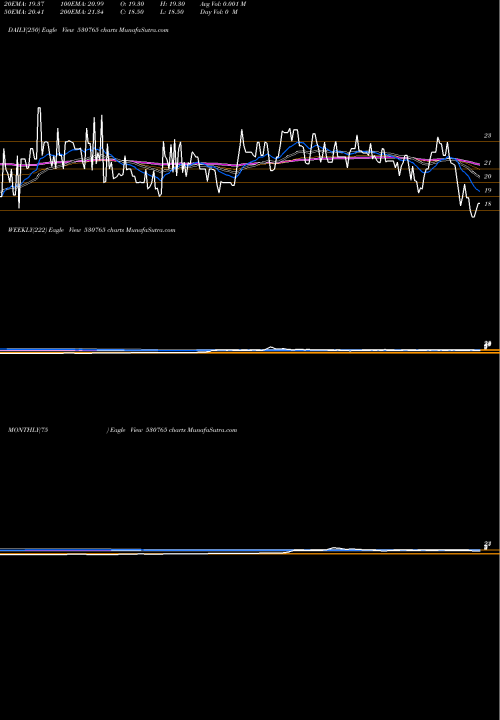Click the WEEKLY Eagle View chart title
Viewport: 500px width, 720px height.
(92, 230)
